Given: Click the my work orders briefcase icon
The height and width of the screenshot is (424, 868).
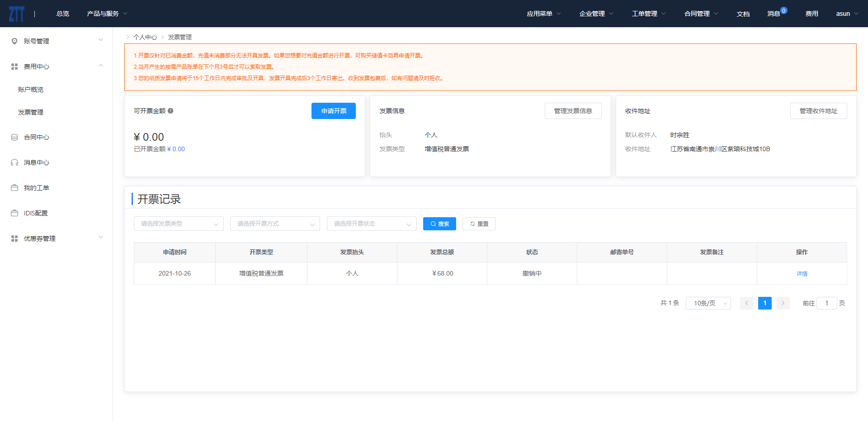Looking at the screenshot, I should coord(14,188).
